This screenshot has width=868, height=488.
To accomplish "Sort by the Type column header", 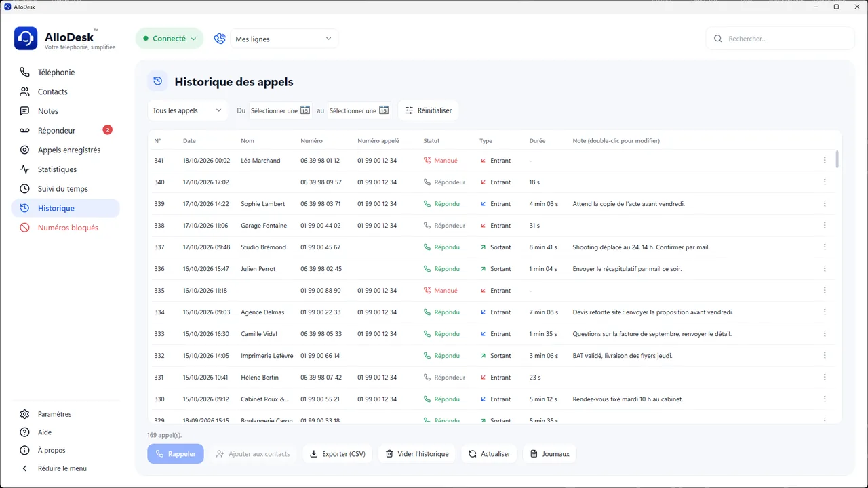I will [x=486, y=141].
